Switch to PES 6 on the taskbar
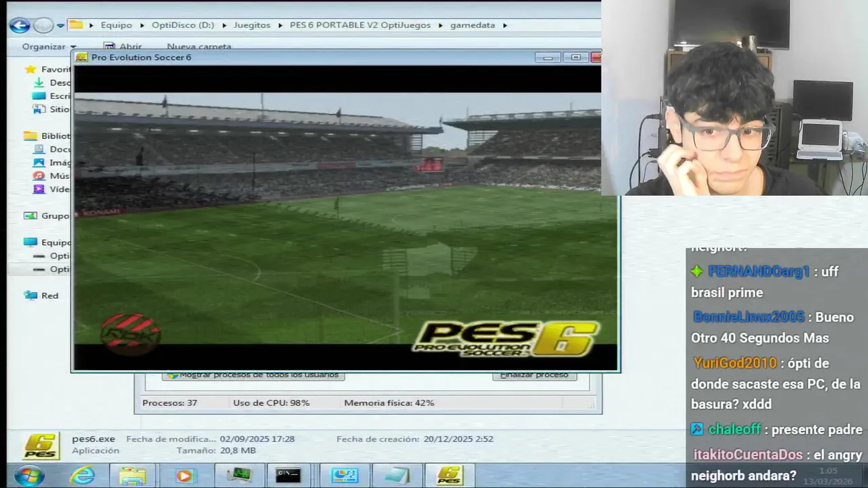 click(449, 476)
